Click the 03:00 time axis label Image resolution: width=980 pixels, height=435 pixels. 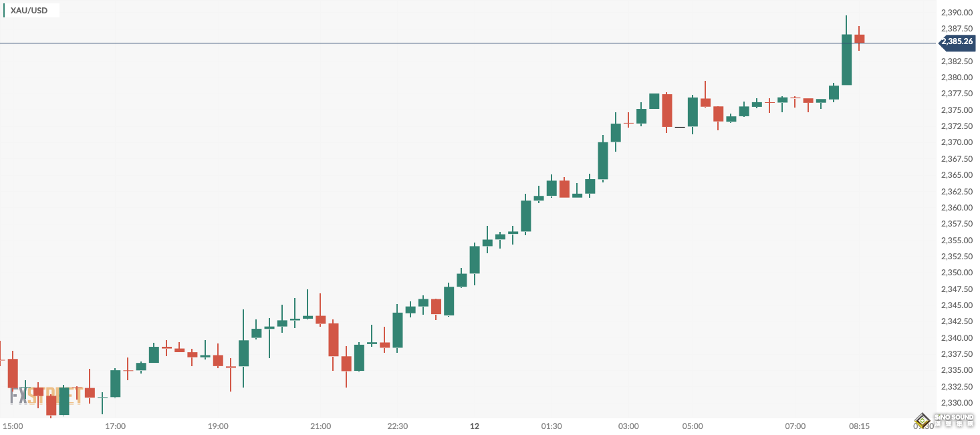click(x=628, y=426)
